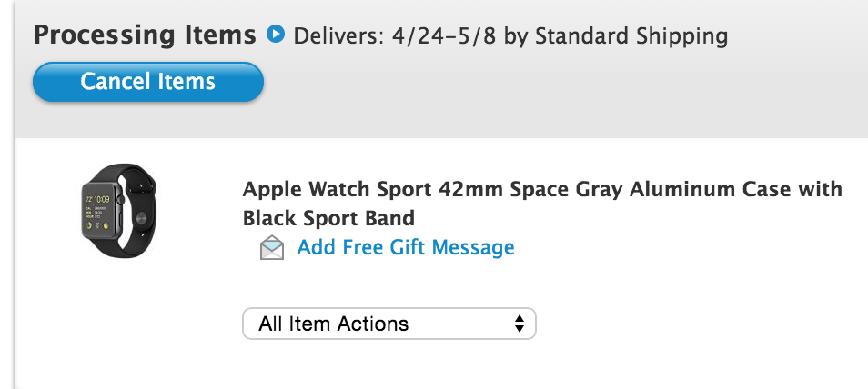Image resolution: width=868 pixels, height=389 pixels.
Task: Click the word Delivers in the header
Action: 338,36
